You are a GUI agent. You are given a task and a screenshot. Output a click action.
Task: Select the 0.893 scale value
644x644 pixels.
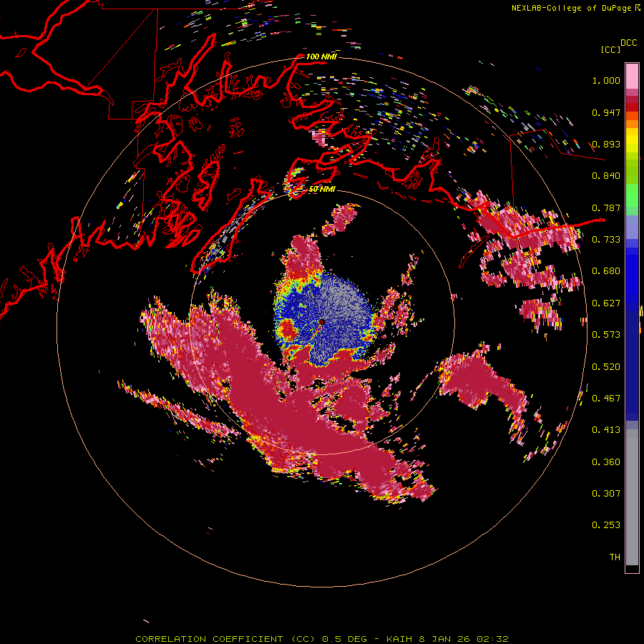606,144
